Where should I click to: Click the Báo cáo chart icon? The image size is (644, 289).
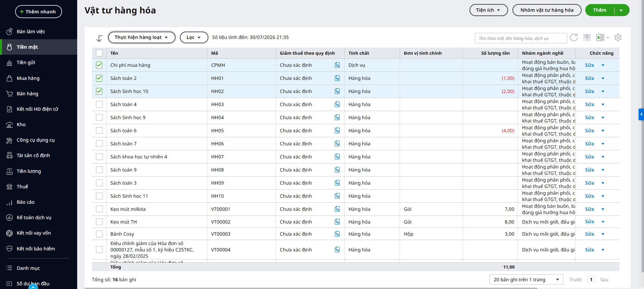(x=9, y=202)
